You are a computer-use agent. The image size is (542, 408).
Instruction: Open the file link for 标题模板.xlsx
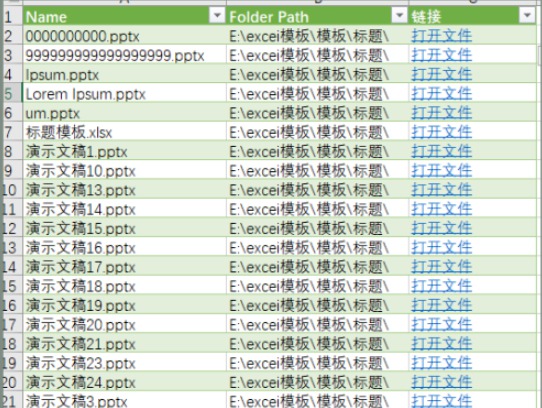pos(441,132)
